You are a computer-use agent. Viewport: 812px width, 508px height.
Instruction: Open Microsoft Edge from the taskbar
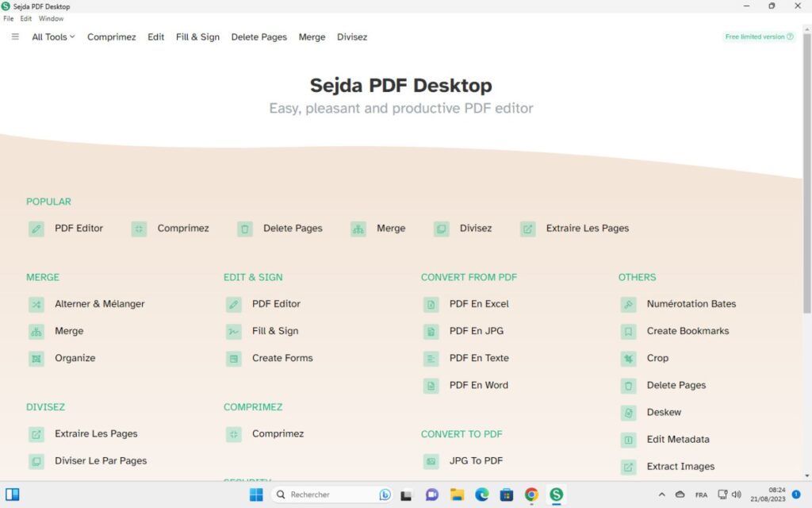tap(481, 495)
